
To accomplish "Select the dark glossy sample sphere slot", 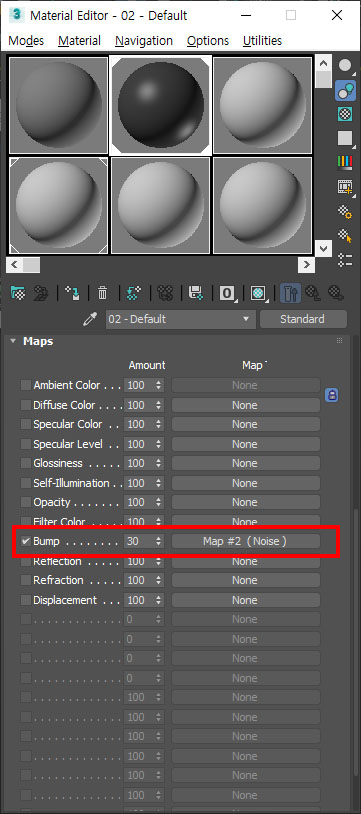I will click(x=161, y=105).
